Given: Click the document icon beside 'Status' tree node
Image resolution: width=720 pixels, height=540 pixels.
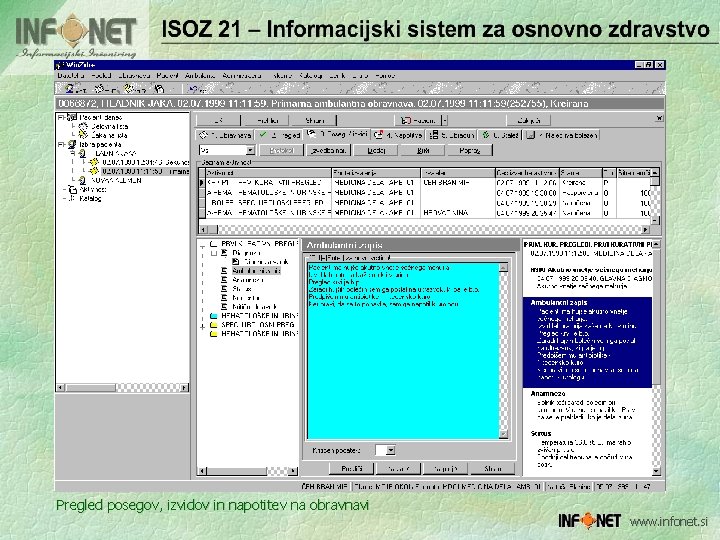Looking at the screenshot, I should click(x=224, y=288).
